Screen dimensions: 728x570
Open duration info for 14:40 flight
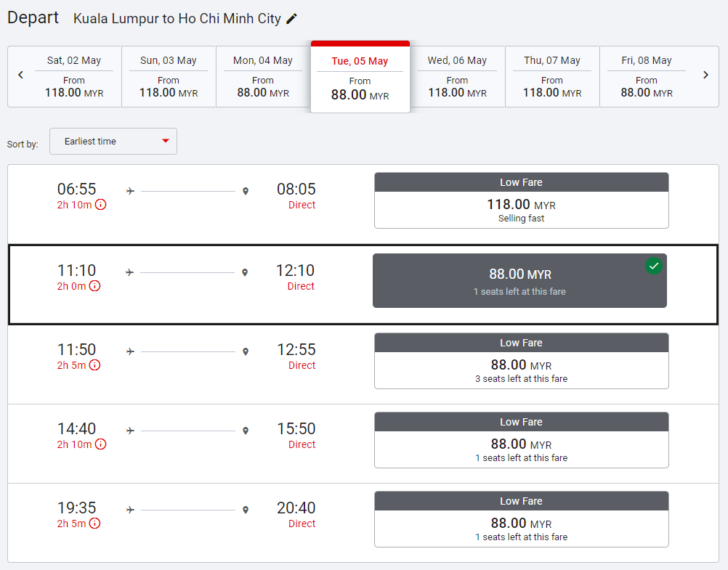(100, 444)
